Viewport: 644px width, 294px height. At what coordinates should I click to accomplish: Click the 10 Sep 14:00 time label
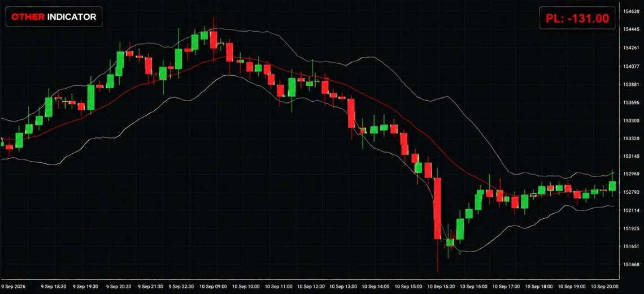pyautogui.click(x=376, y=286)
